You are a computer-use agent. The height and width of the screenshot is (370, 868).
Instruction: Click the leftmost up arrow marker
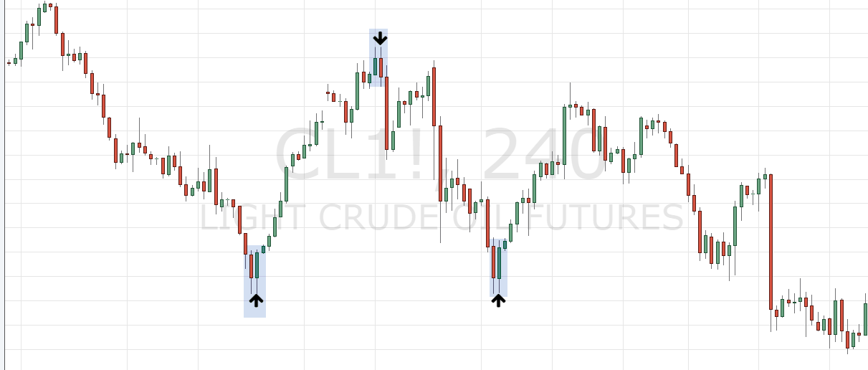pyautogui.click(x=256, y=300)
